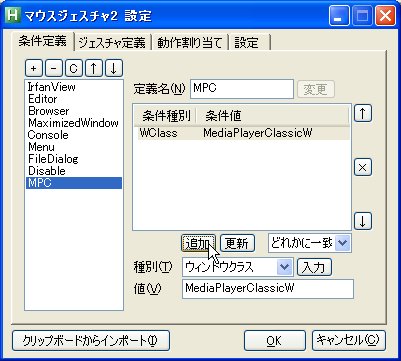Select MaximizedWindow in the definition list

[74, 123]
